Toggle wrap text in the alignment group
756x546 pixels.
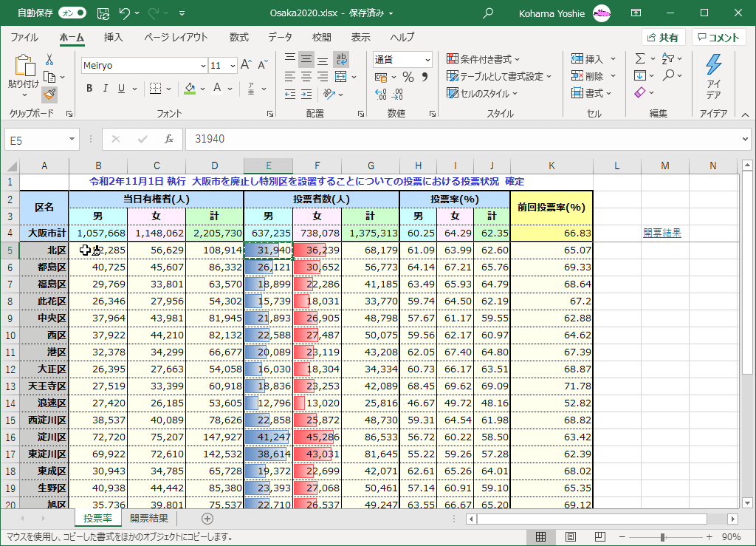tap(341, 59)
